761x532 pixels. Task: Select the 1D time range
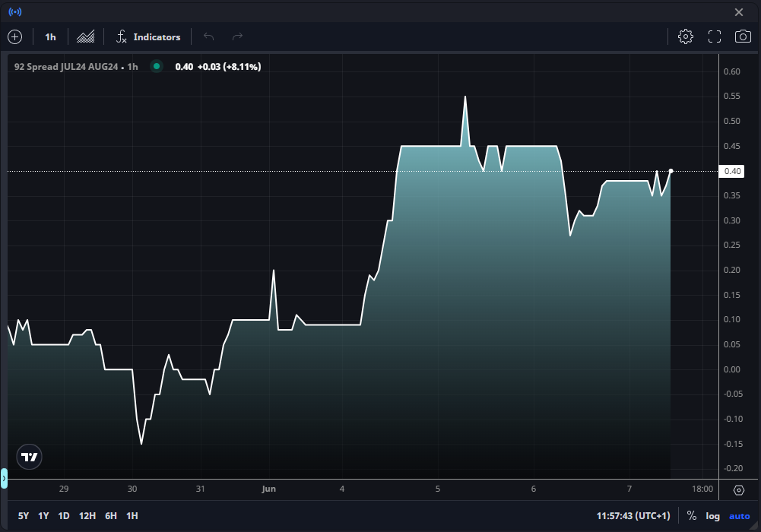[64, 515]
